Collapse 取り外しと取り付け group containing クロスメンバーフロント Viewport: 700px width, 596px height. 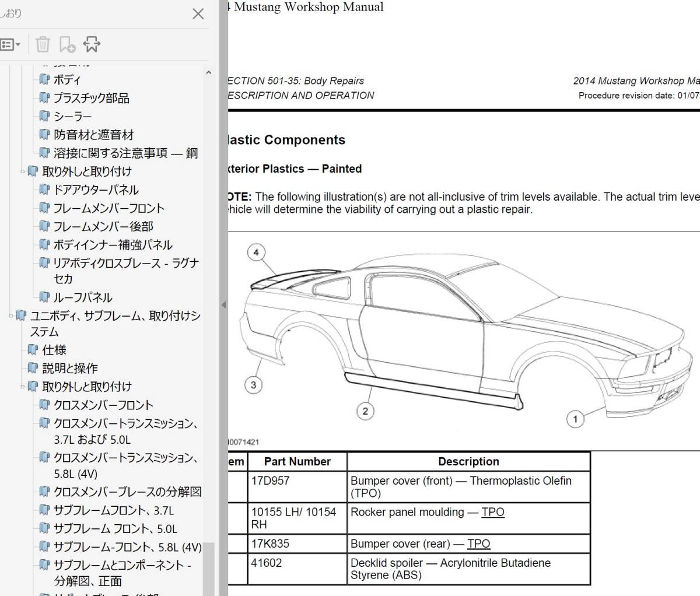click(23, 387)
